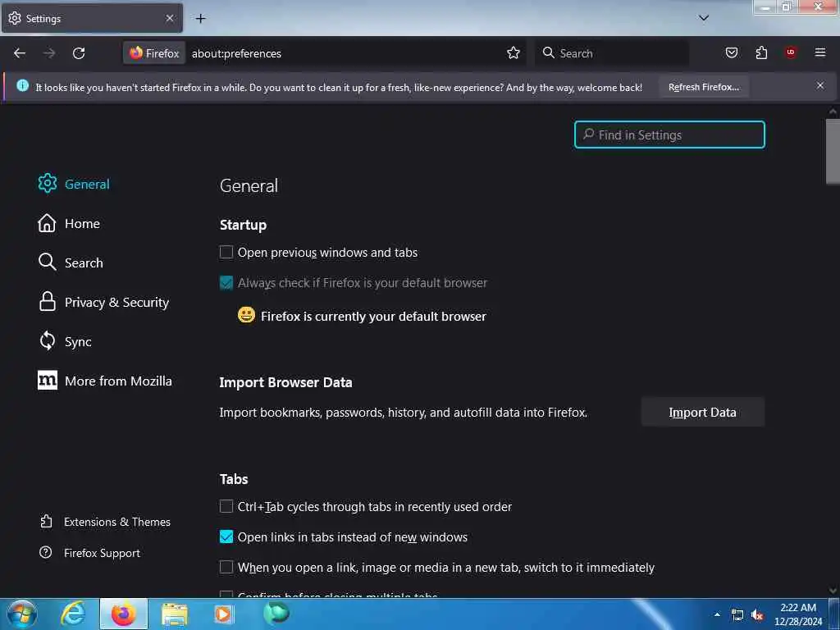The image size is (840, 630).
Task: Click the page vertical scrollbar thumb
Action: [x=833, y=151]
